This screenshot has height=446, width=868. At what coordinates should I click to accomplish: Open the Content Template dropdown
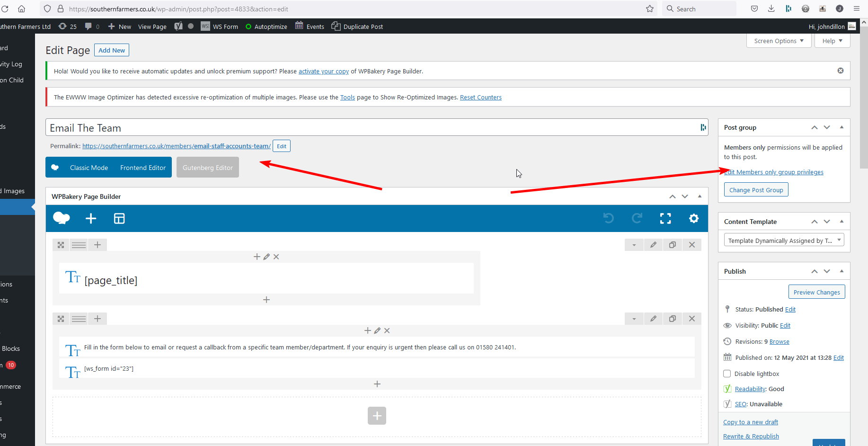point(784,241)
